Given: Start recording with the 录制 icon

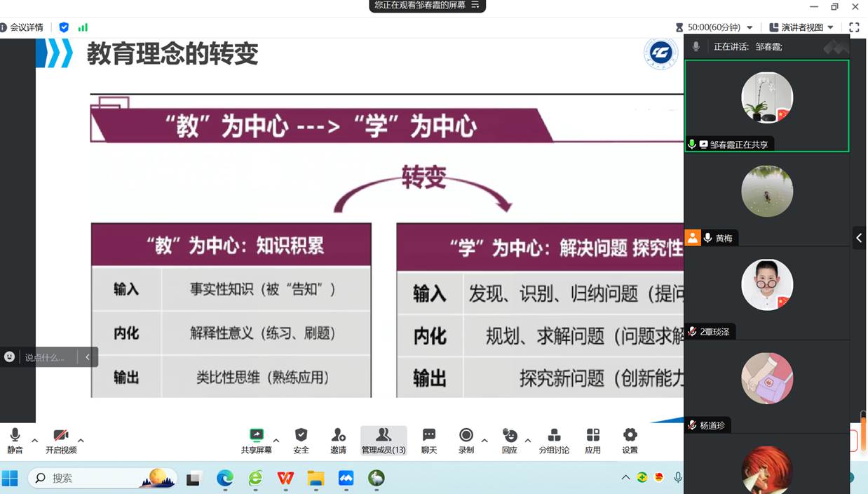Looking at the screenshot, I should coord(466,436).
